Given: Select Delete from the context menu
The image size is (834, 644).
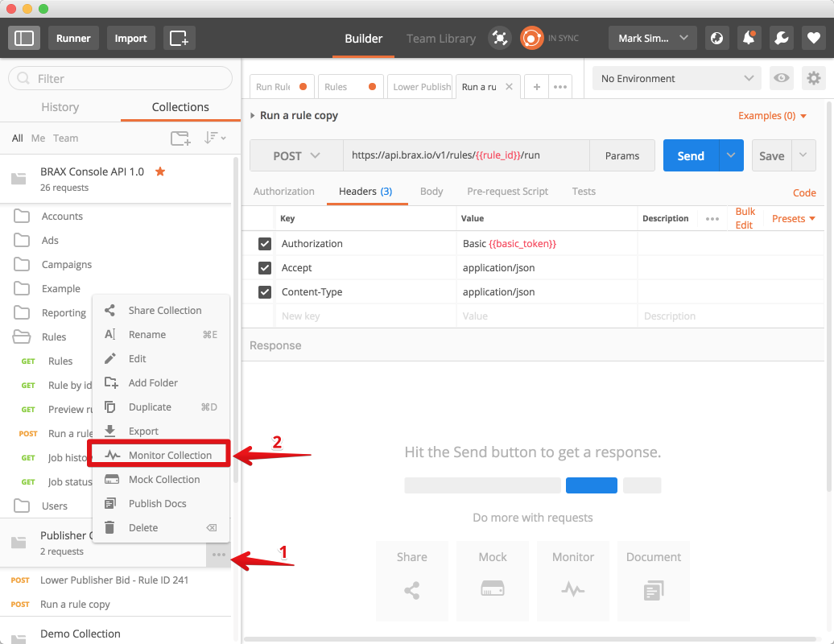Looking at the screenshot, I should click(161, 527).
